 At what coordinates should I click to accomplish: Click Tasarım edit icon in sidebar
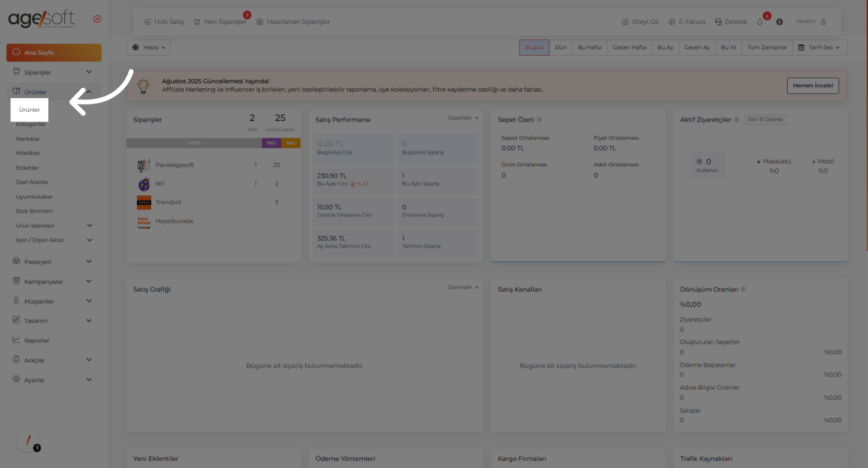(x=16, y=320)
